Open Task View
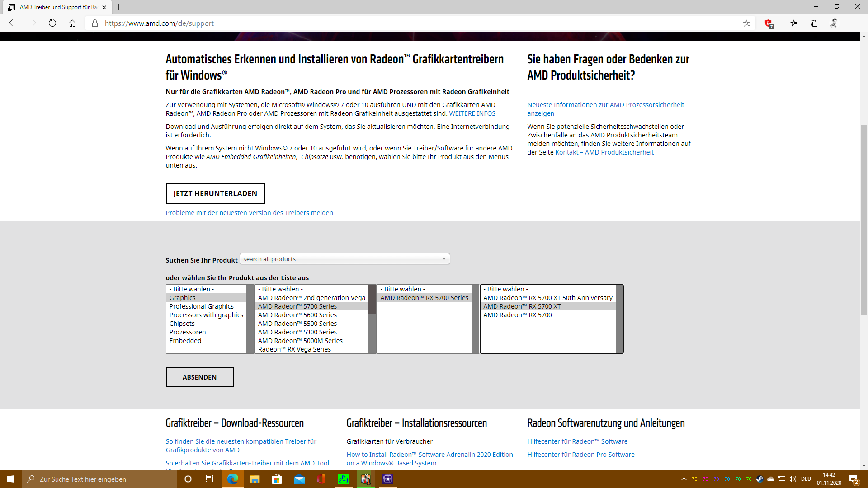The height and width of the screenshot is (488, 868). (210, 479)
